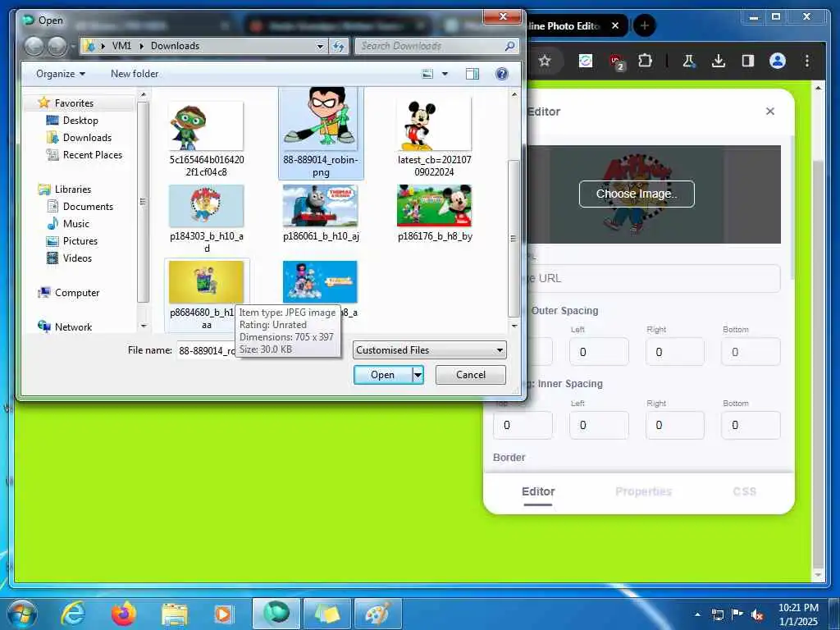Viewport: 840px width, 630px height.
Task: Click the Search Downloads field
Action: [x=431, y=46]
